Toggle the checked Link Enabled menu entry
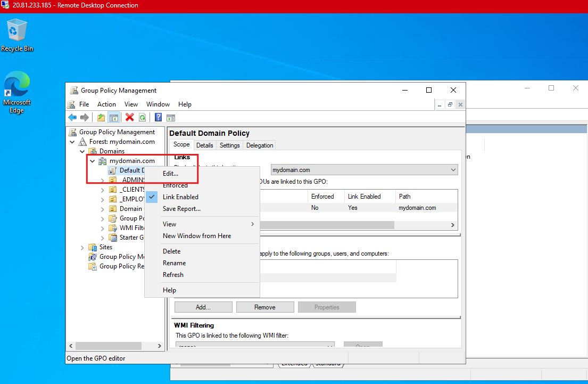The width and height of the screenshot is (588, 384). [x=202, y=197]
